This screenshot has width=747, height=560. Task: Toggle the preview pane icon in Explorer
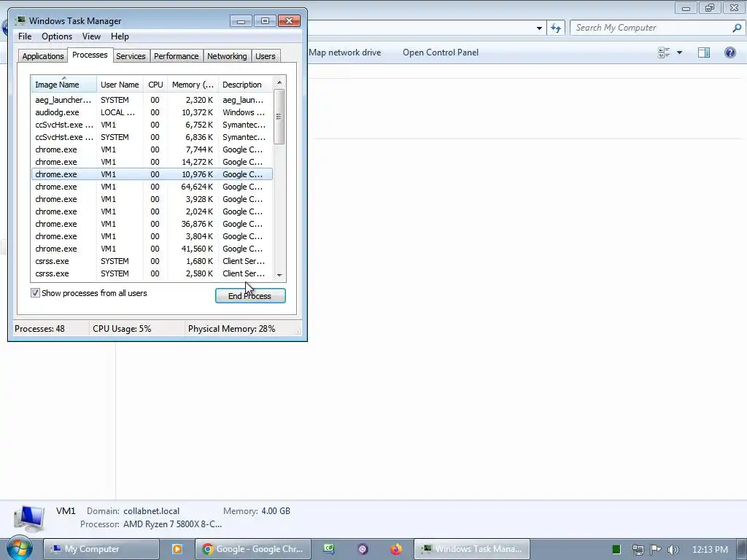click(x=704, y=52)
